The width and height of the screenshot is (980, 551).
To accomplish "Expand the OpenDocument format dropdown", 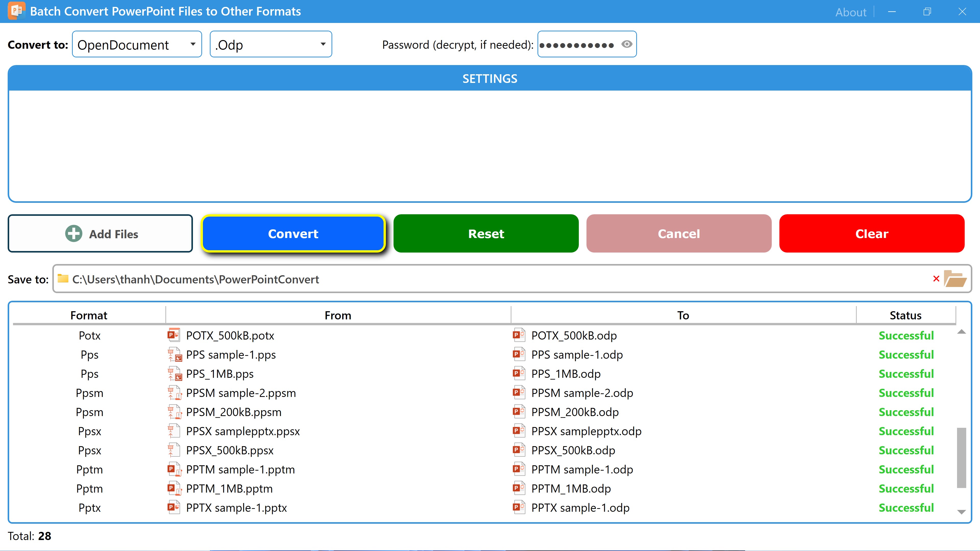I will [x=137, y=44].
